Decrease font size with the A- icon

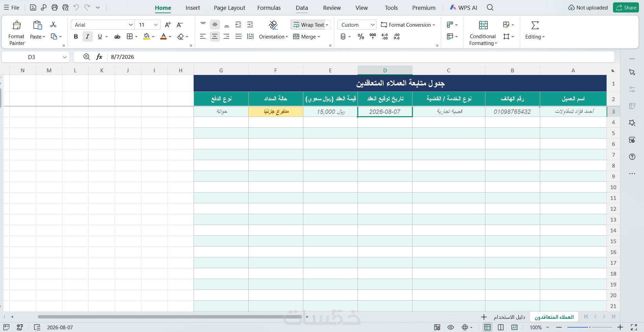(x=180, y=25)
